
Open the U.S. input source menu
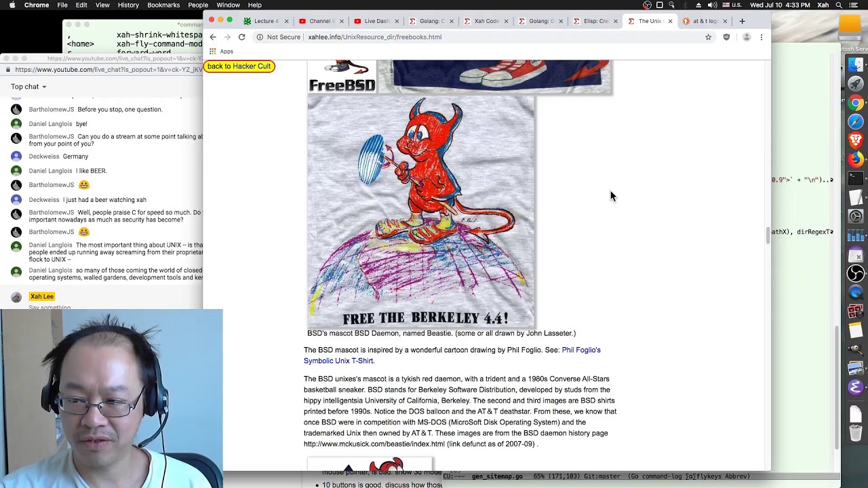(731, 5)
